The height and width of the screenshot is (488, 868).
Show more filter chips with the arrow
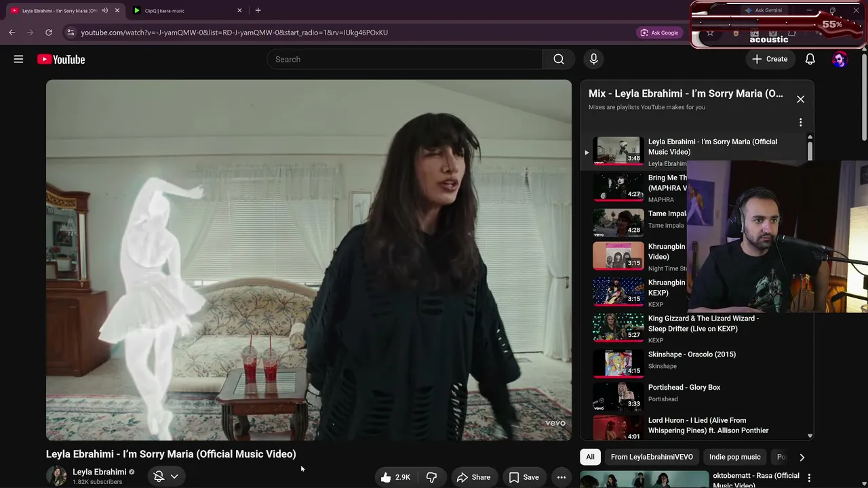point(802,457)
